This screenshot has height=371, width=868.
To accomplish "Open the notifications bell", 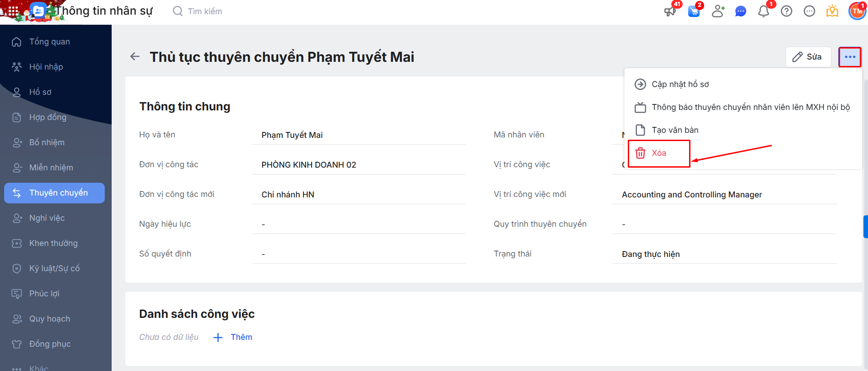I will pyautogui.click(x=763, y=11).
